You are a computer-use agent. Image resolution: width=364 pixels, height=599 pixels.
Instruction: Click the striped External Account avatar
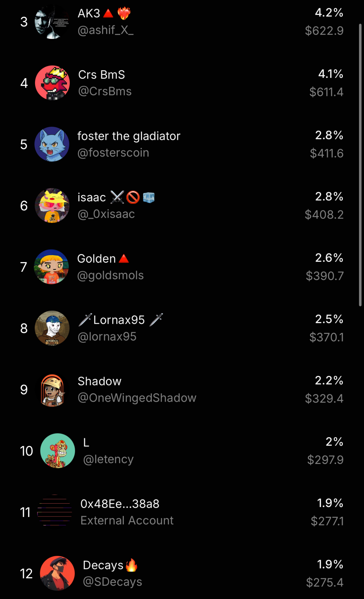(x=55, y=512)
